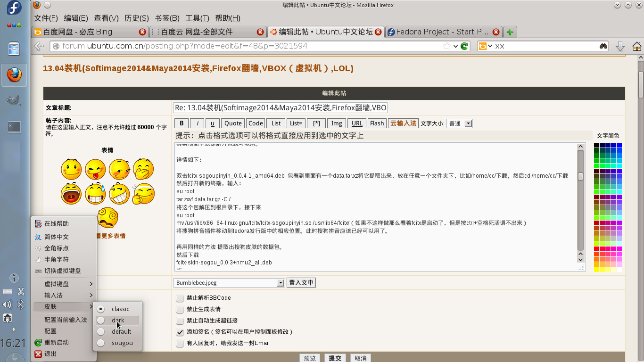
Task: Open the file manager panel icon
Action: click(14, 49)
